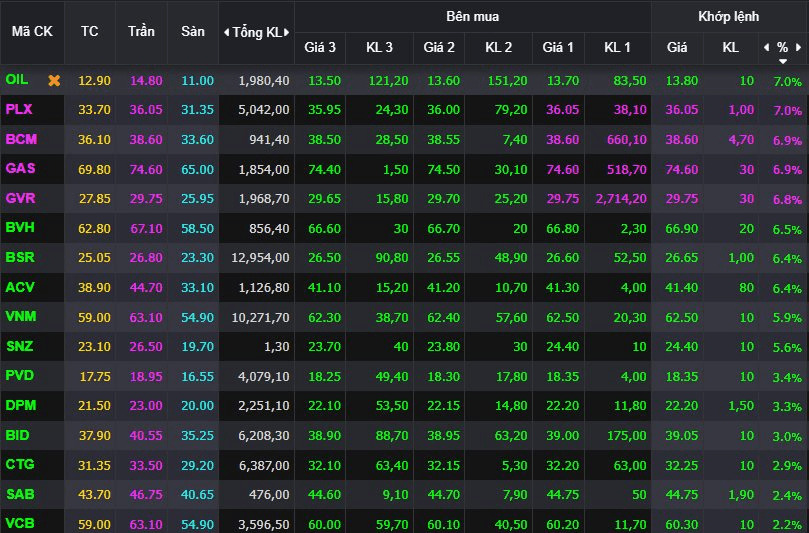
Task: Click Giá header under Khớp lệnh
Action: coord(676,47)
